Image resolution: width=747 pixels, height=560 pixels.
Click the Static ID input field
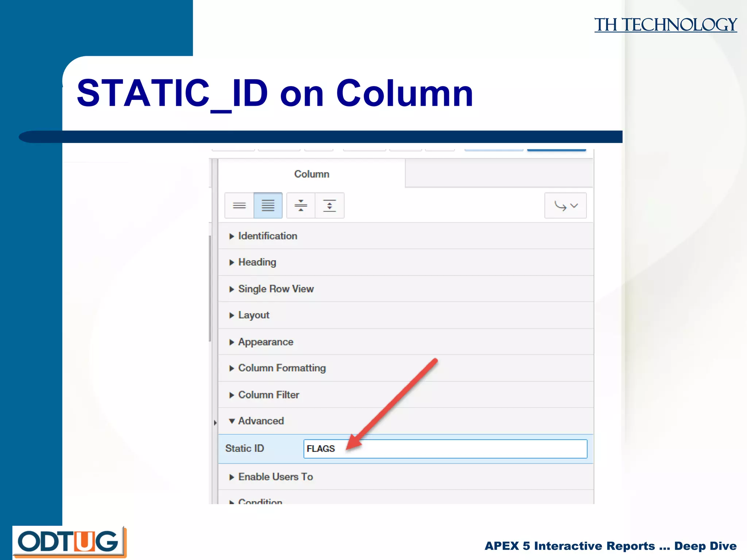click(x=445, y=449)
